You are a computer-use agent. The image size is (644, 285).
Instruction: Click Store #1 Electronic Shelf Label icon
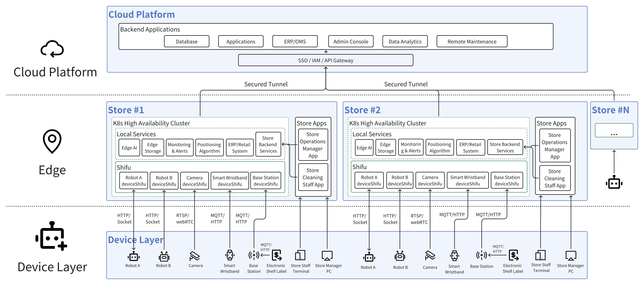pos(277,255)
